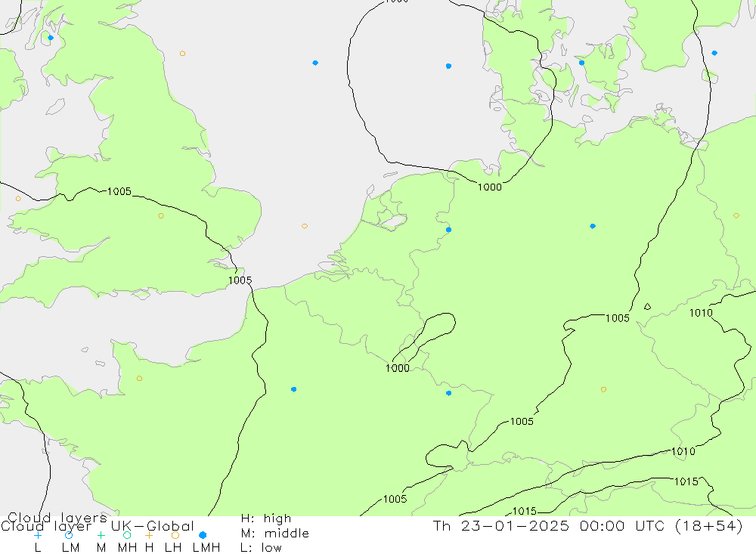Click the 'H: high' legend text
This screenshot has height=554, width=756.
pyautogui.click(x=266, y=518)
